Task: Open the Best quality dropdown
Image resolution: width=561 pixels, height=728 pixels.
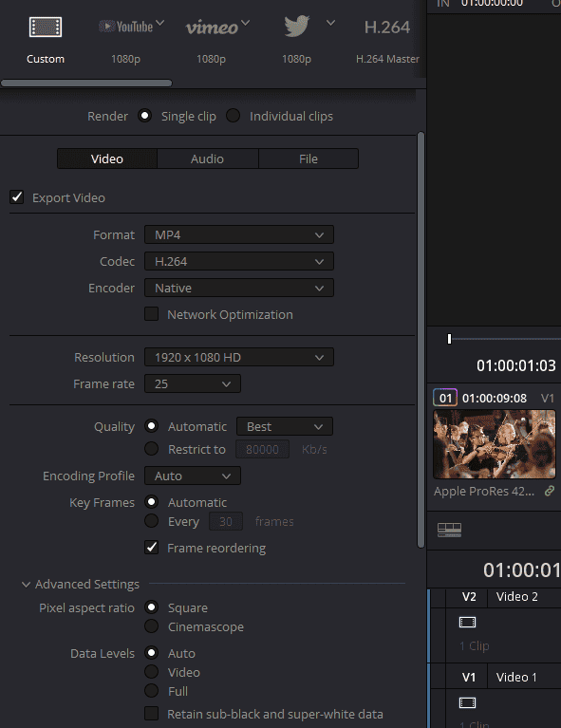Action: [285, 427]
